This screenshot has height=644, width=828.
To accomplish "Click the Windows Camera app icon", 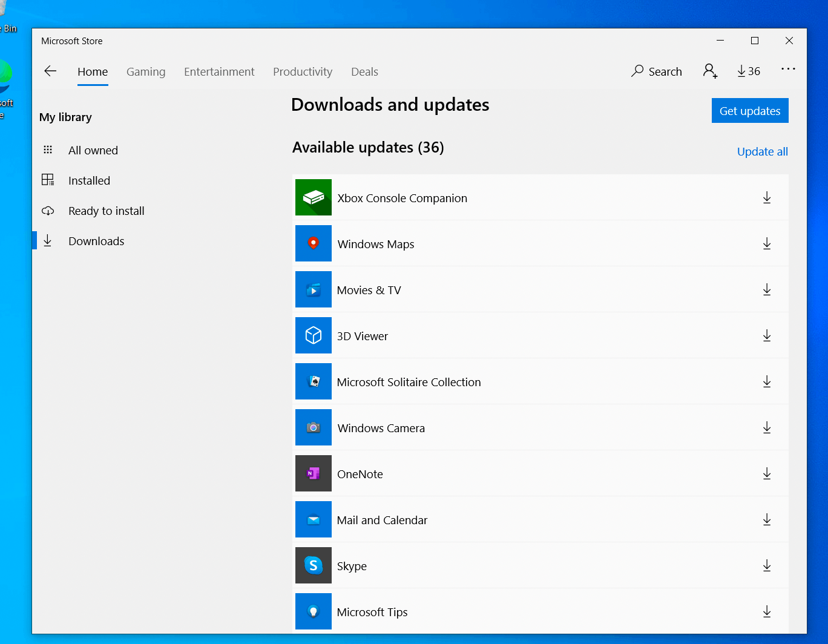I will (x=314, y=427).
